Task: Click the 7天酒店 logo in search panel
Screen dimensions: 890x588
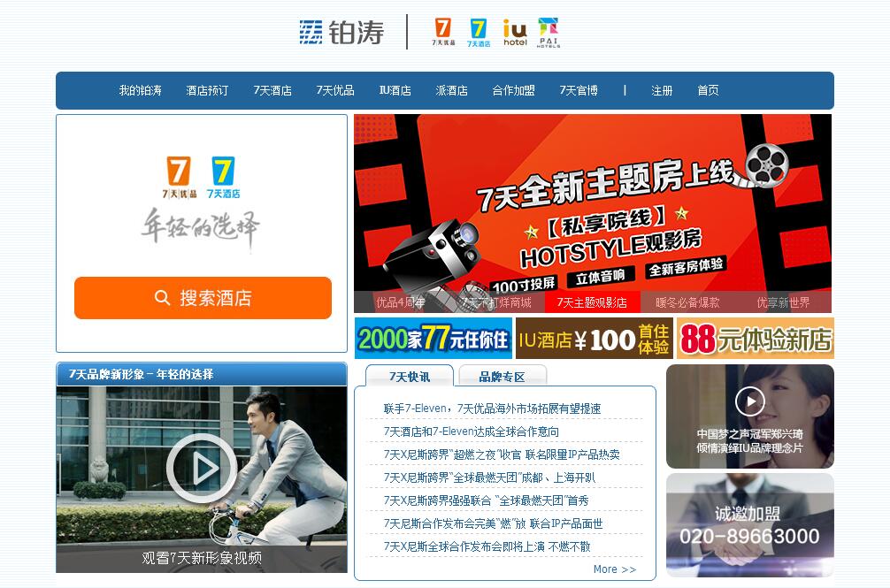Action: (x=223, y=177)
